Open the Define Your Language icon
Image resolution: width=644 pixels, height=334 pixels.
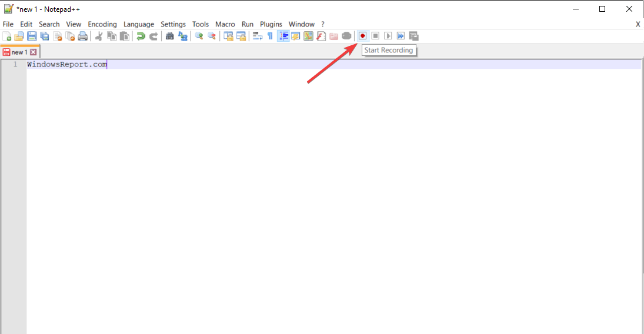[295, 36]
